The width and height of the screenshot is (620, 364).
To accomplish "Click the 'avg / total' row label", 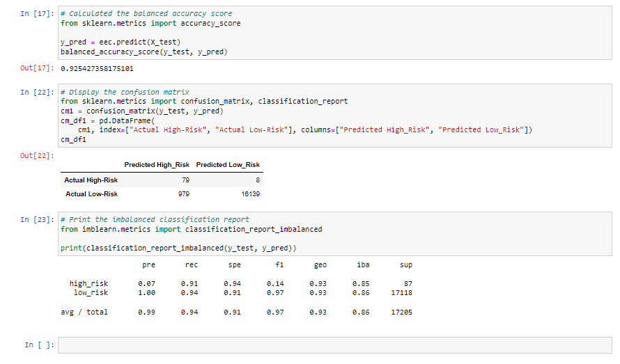I will coord(84,312).
